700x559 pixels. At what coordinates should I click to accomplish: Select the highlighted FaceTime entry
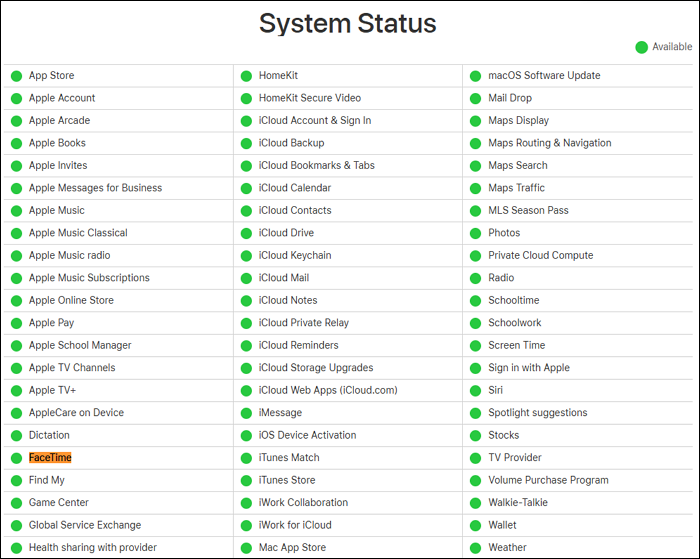click(50, 458)
